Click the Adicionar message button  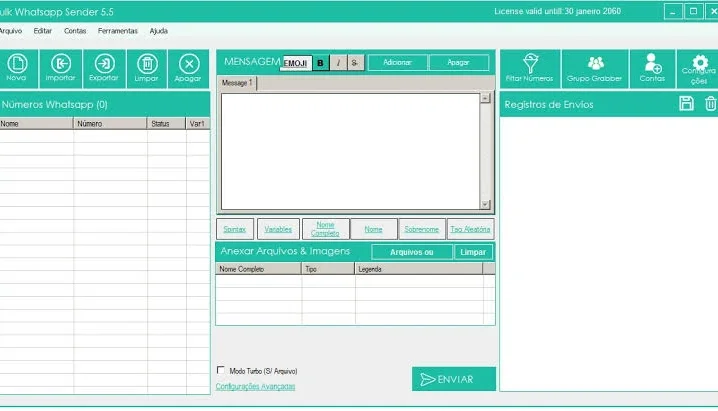point(397,62)
